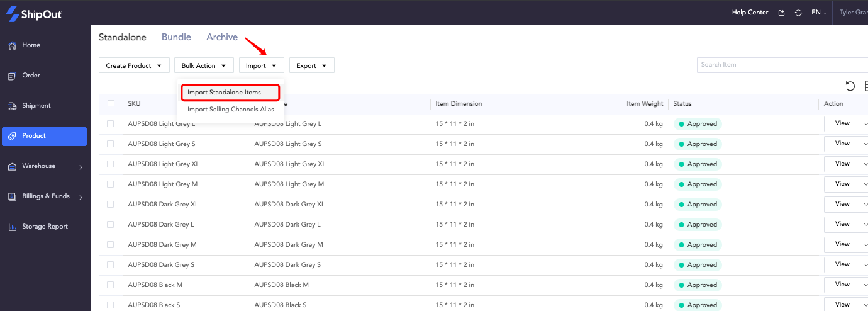Open the Home sidebar icon
Image resolution: width=868 pixels, height=311 pixels.
tap(12, 45)
